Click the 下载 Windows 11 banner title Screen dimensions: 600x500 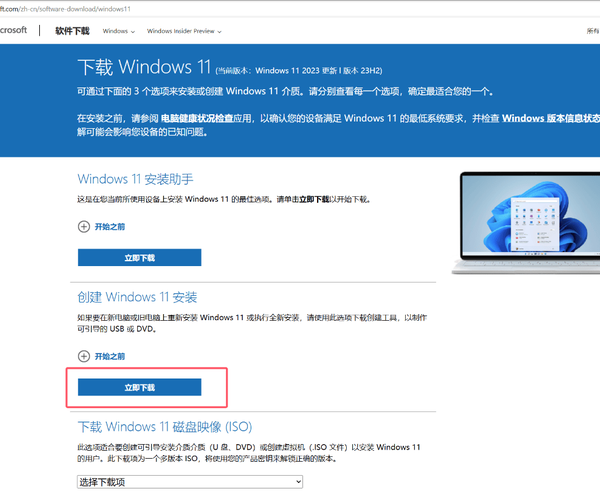click(x=144, y=67)
